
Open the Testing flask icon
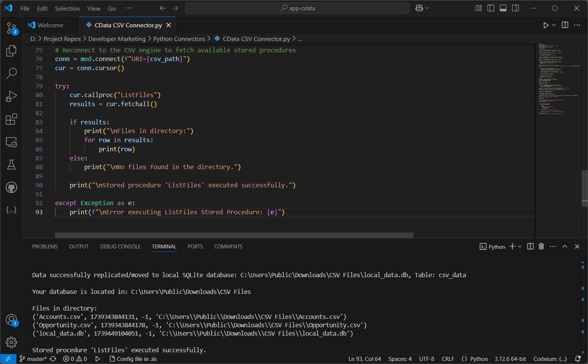(x=11, y=165)
